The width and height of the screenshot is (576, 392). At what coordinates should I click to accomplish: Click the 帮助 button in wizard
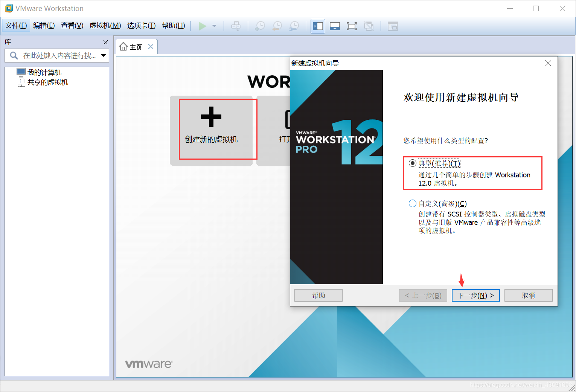tap(318, 296)
